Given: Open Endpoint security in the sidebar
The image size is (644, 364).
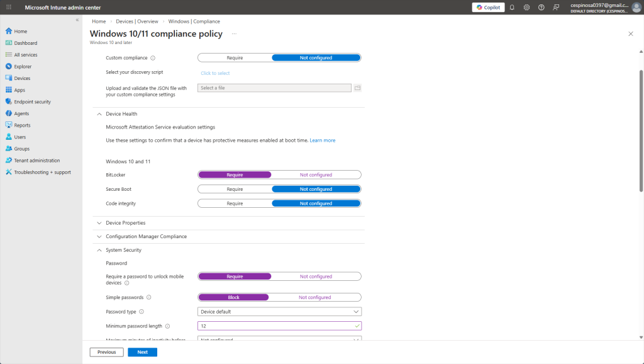Looking at the screenshot, I should 32,101.
